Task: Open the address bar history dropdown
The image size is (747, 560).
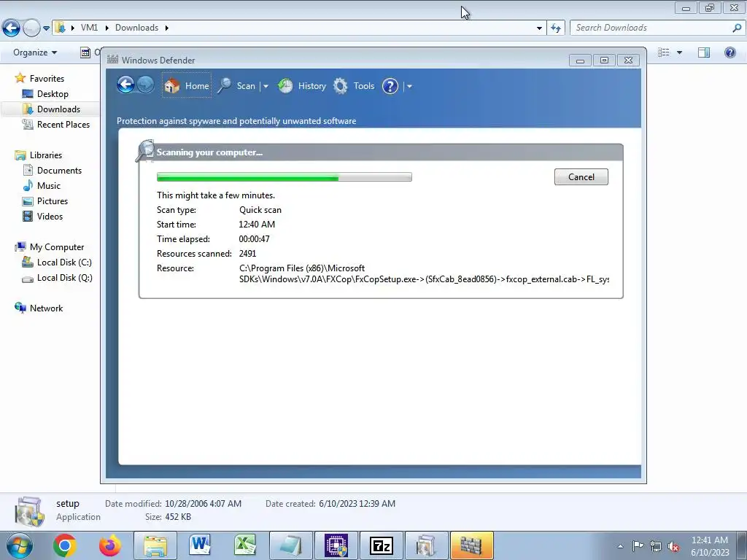Action: 539,28
